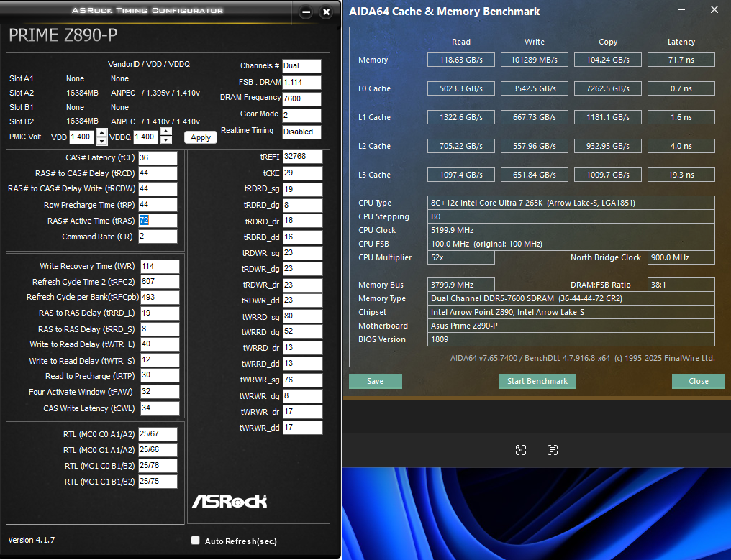
Task: Click the Read to Precharge (tRTP) field
Action: pos(160,375)
